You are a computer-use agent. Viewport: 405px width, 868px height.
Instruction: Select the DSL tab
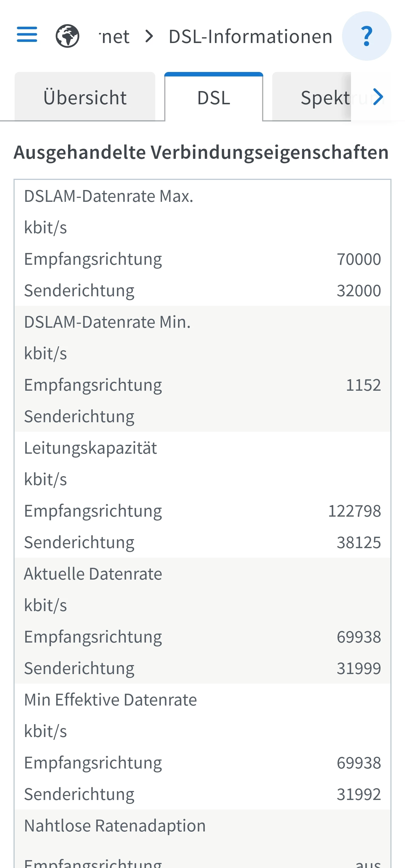point(213,98)
